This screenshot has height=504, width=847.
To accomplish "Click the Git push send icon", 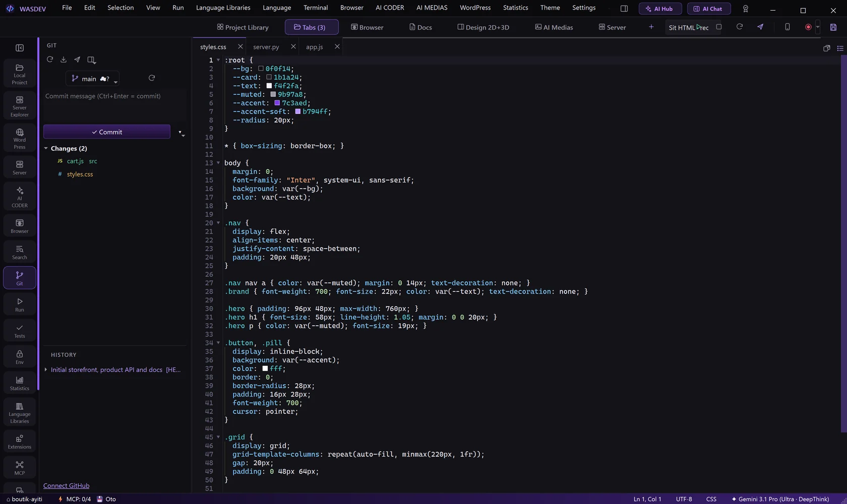I will (77, 59).
